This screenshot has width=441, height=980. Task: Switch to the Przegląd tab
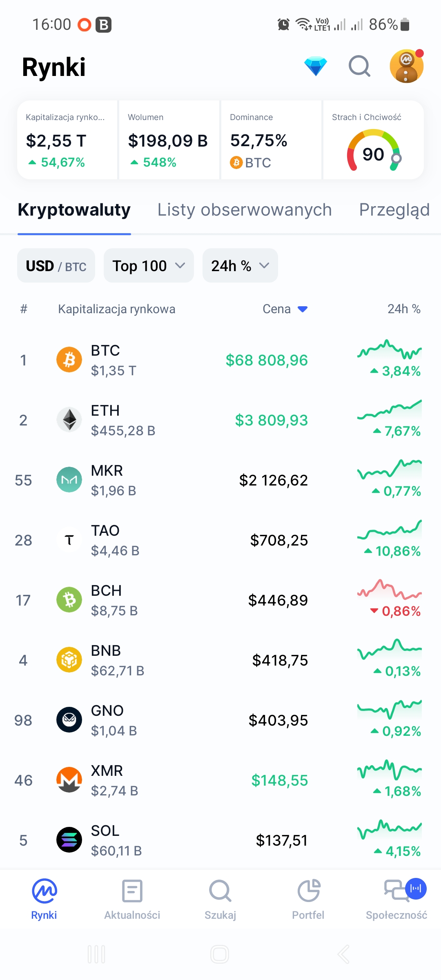[394, 210]
